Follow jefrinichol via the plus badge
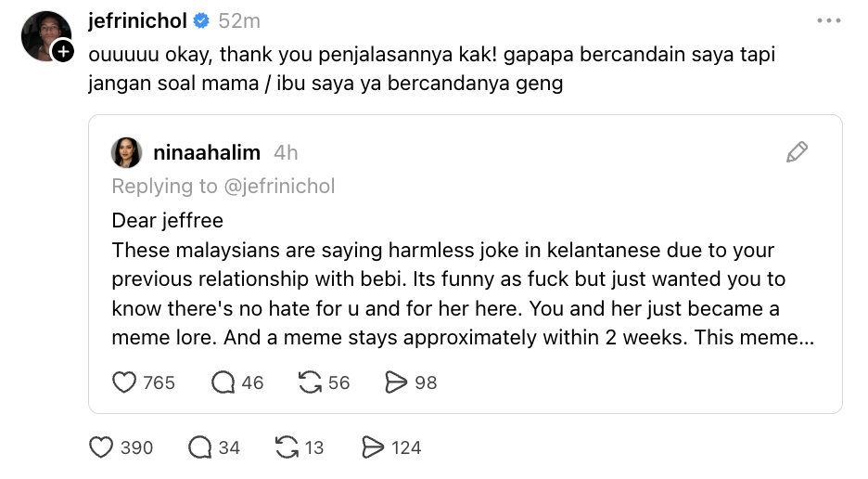Image resolution: width=868 pixels, height=479 pixels. pos(62,52)
